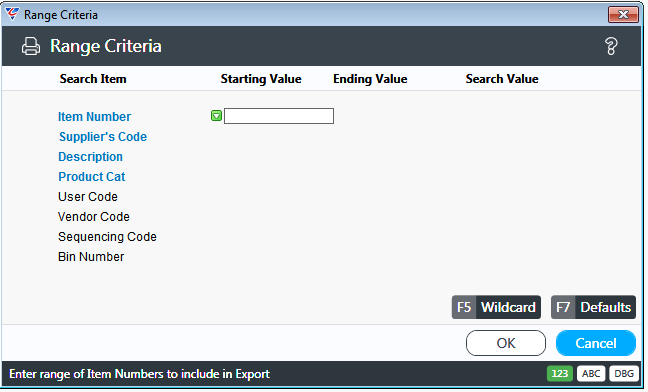This screenshot has height=392, width=648.
Task: Open the green lookup dropdown for Item Number
Action: point(216,116)
